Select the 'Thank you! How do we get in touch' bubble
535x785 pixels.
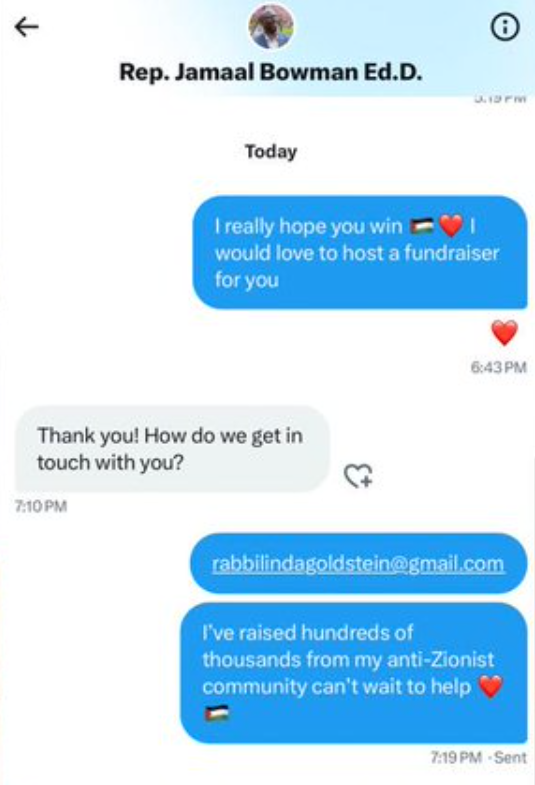pos(173,449)
